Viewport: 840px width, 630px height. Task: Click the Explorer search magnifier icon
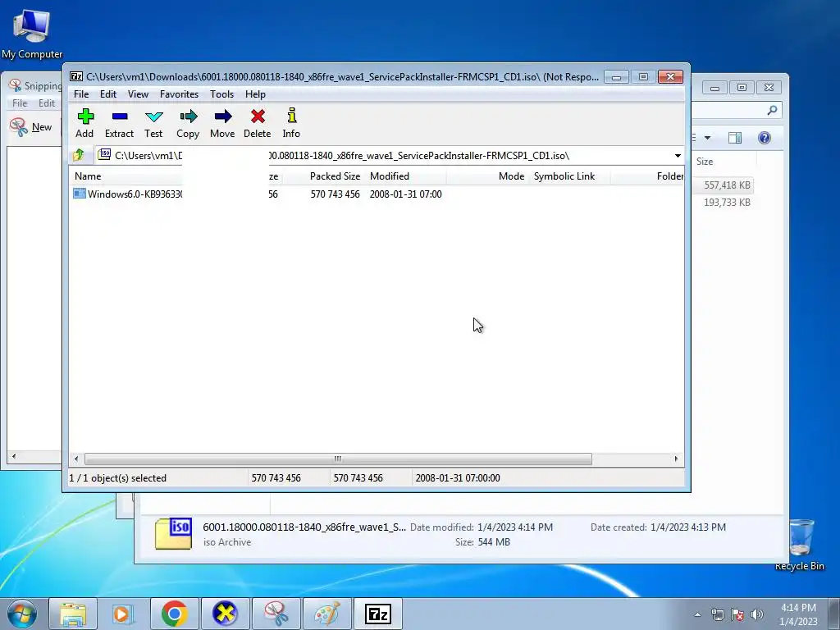(x=772, y=110)
